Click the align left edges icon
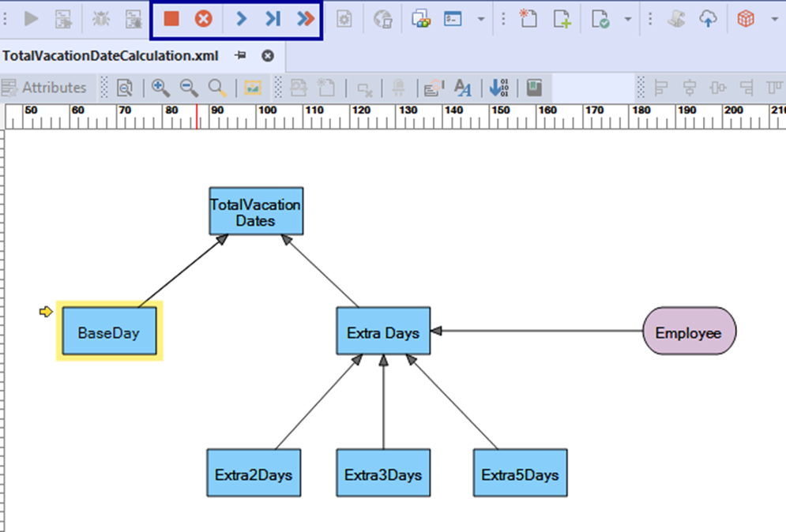 662,88
